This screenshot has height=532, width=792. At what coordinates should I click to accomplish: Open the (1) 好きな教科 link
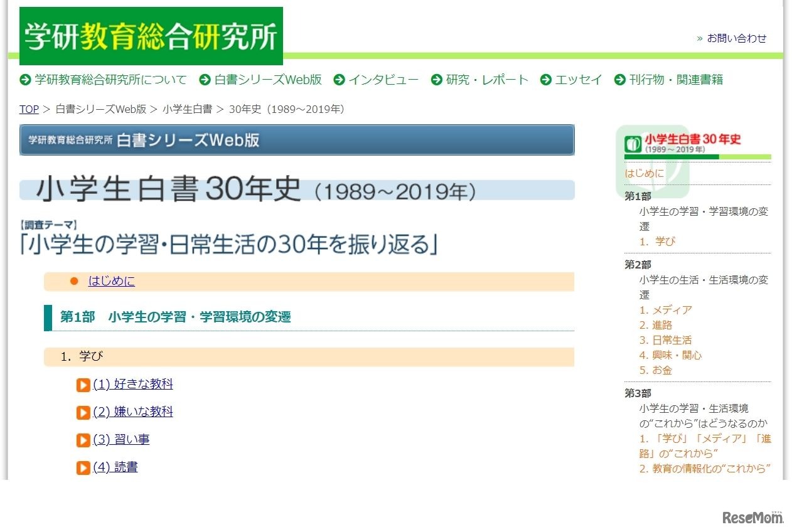point(133,384)
